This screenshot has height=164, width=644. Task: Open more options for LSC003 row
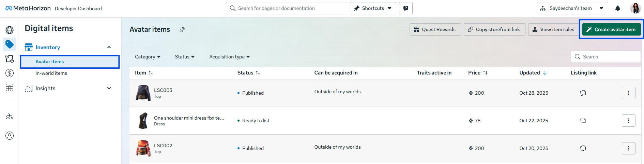[628, 93]
